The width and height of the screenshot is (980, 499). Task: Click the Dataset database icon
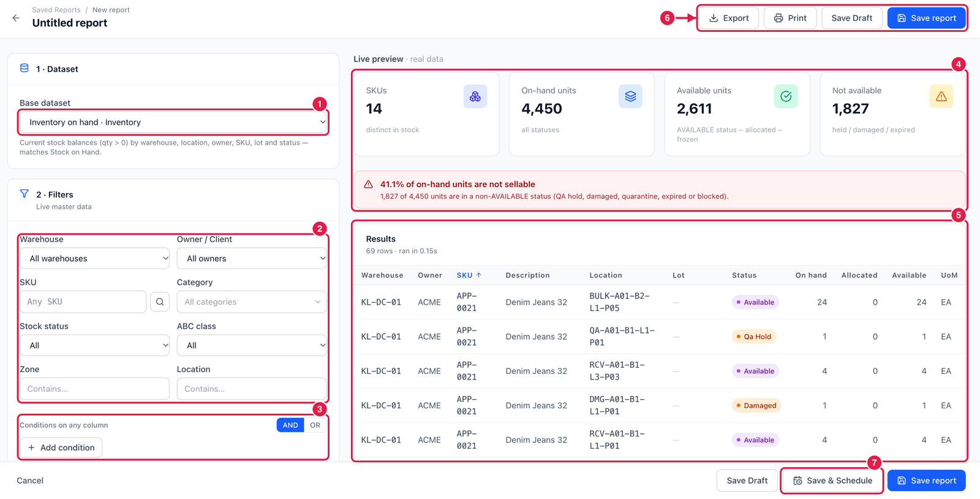pos(24,68)
